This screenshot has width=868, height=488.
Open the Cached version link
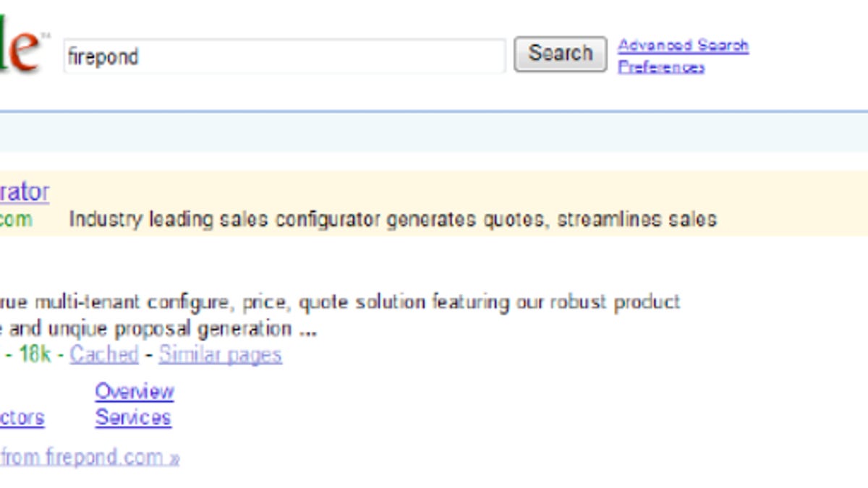[x=103, y=354]
